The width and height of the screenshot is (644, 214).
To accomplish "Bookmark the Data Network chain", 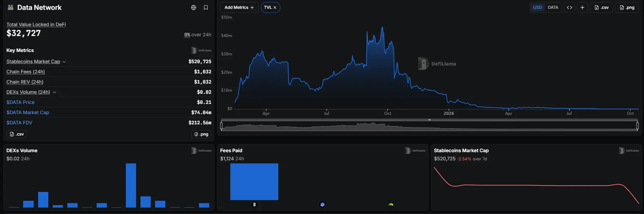I will point(206,7).
